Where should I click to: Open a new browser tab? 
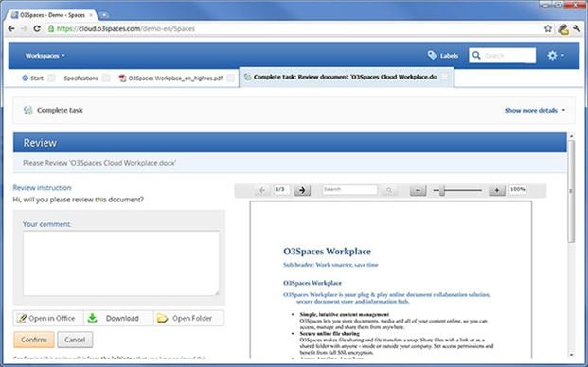coord(104,15)
